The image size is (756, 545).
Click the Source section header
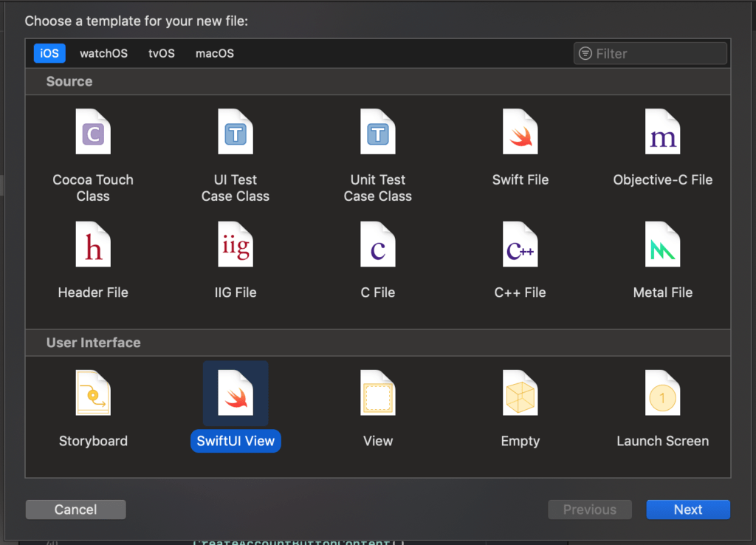click(378, 81)
